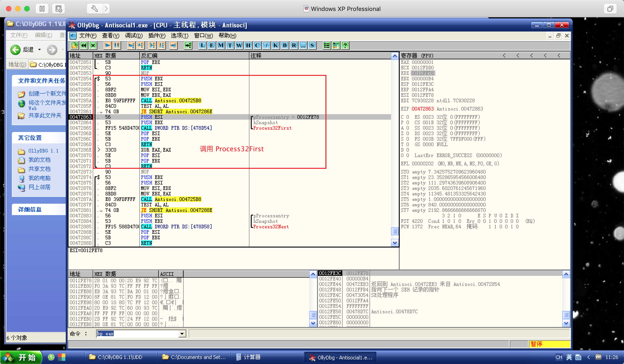This screenshot has height=364, width=624.
Task: Click the Restart program rewind icon
Action: (x=84, y=45)
